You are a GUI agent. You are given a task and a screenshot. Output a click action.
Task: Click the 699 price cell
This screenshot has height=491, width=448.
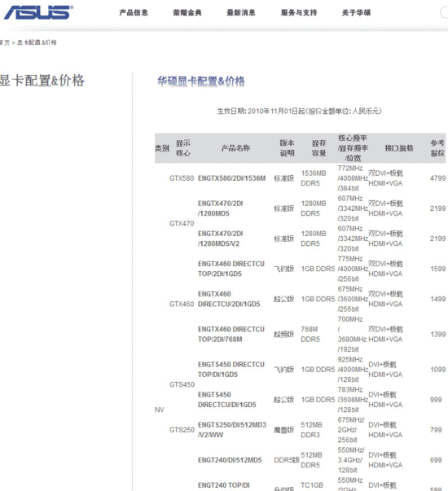click(436, 460)
